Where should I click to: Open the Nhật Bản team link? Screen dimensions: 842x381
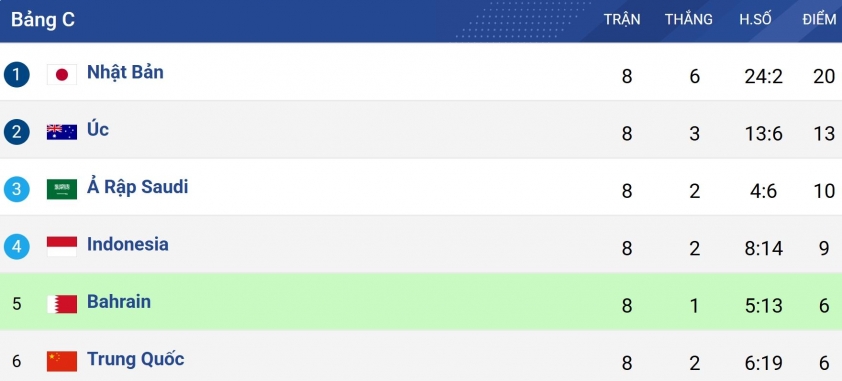point(125,72)
